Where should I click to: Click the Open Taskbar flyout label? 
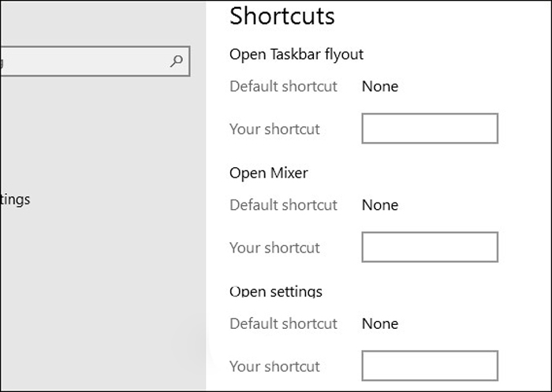296,54
